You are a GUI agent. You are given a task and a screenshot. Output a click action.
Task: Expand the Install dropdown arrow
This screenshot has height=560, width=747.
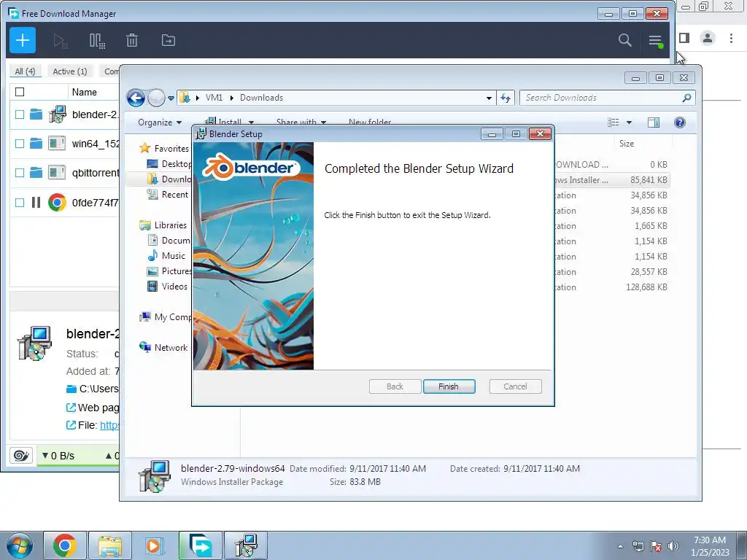251,122
